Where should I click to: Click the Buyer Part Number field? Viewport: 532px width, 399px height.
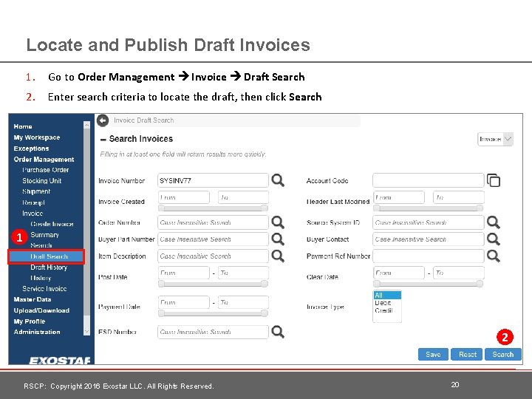pos(213,239)
